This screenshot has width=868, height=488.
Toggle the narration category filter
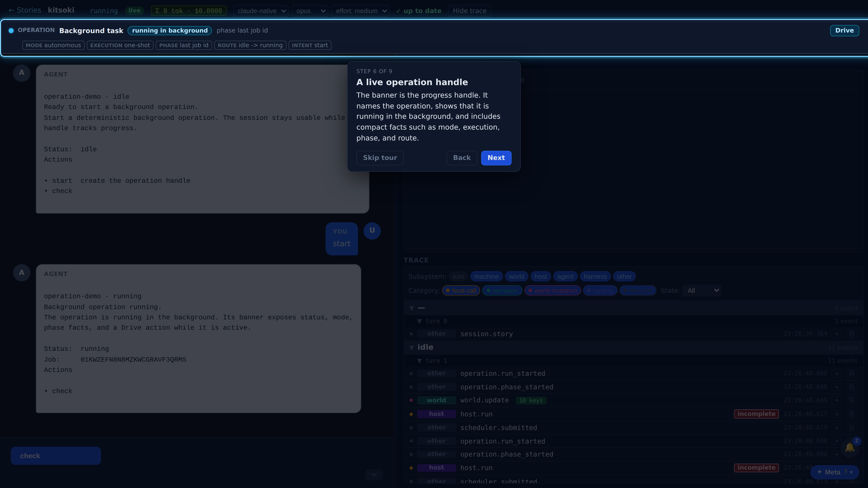point(502,290)
